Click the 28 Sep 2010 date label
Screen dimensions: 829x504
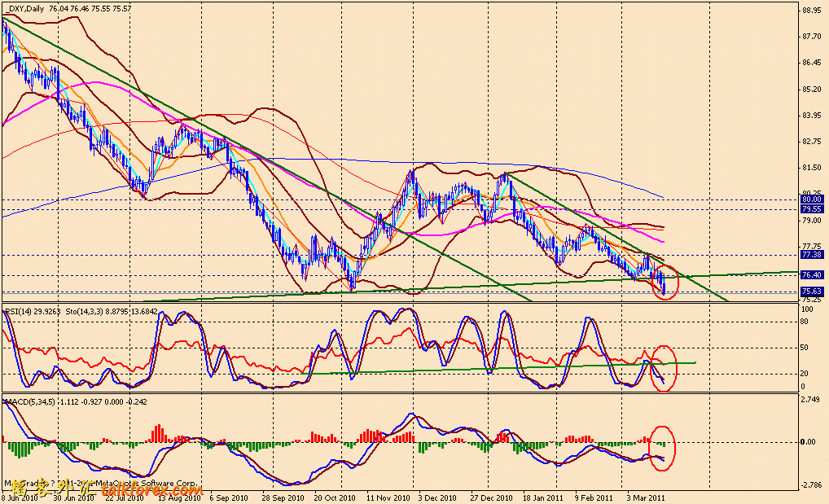coord(283,498)
